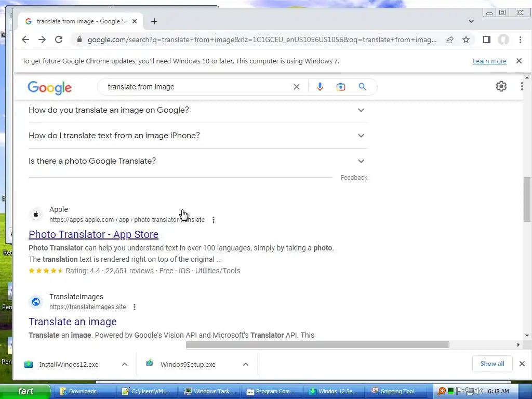Show all downloads
Screen dimensions: 532x399
(492, 364)
